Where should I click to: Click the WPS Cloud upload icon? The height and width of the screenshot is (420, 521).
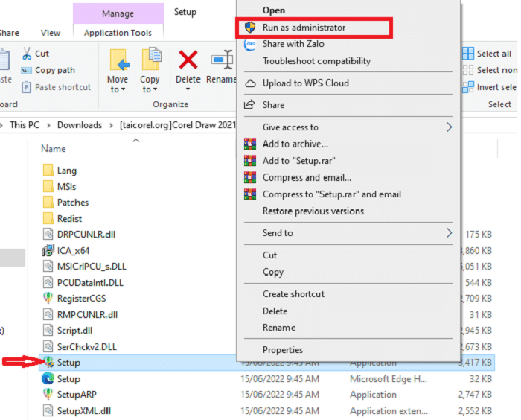tap(250, 83)
